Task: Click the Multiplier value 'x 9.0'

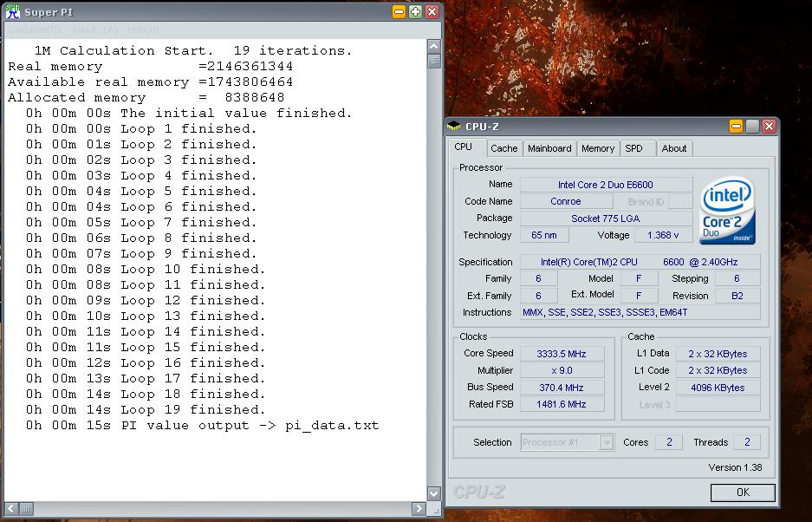Action: point(562,370)
